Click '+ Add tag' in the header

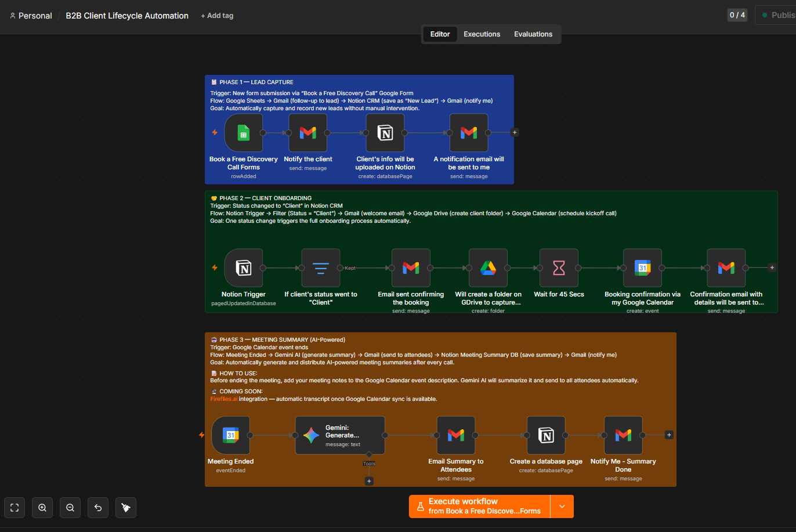point(217,16)
